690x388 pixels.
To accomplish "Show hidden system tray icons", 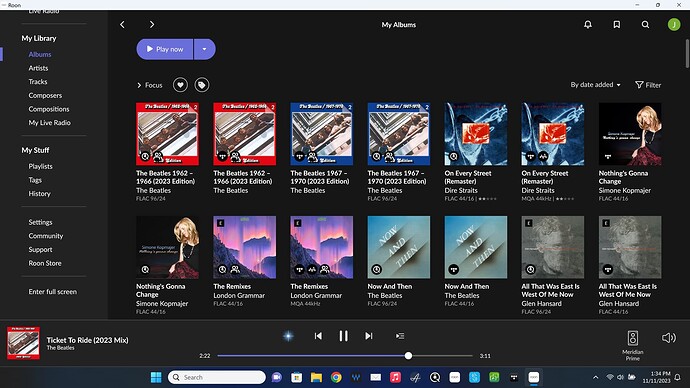I will [595, 377].
